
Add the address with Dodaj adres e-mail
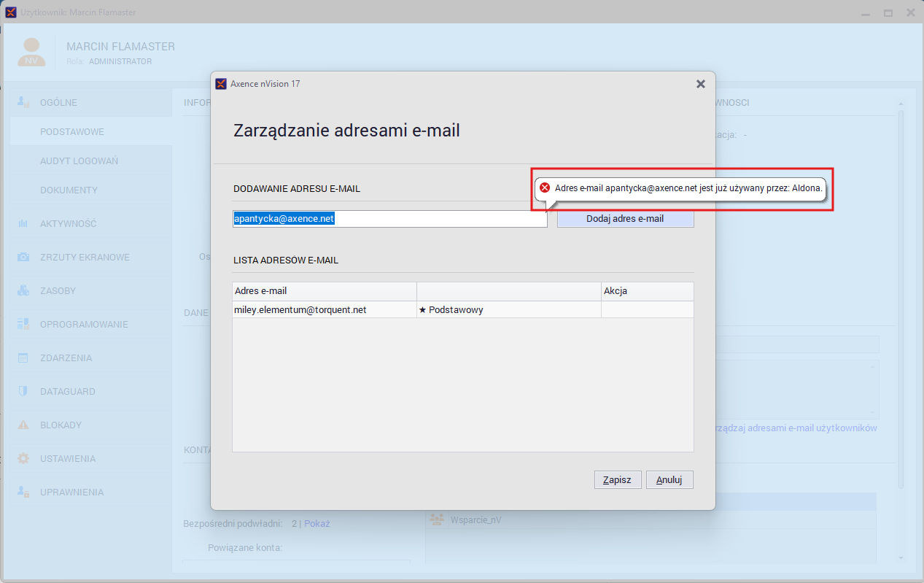click(625, 218)
